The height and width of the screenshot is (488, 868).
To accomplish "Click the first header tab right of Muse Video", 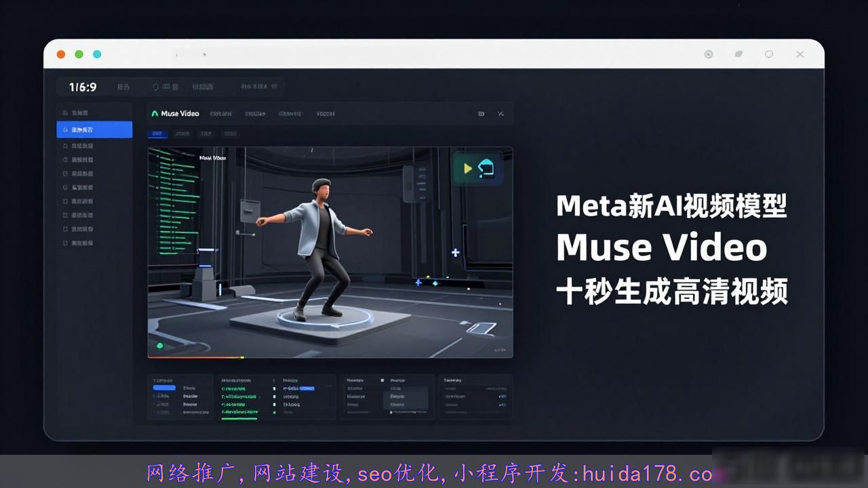I will (221, 114).
